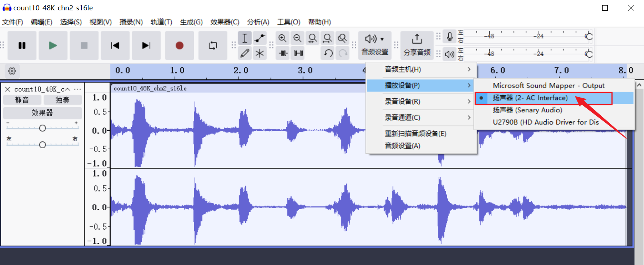Open the 播录(N) transport menu
This screenshot has width=644, height=265.
coord(131,22)
